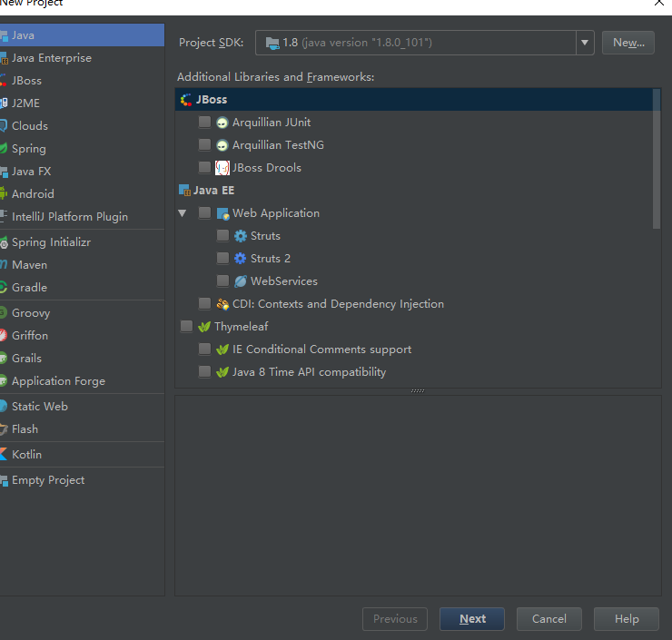Viewport: 672px width, 640px height.
Task: Enable the Arquillian JUnit checkbox
Action: coord(204,122)
